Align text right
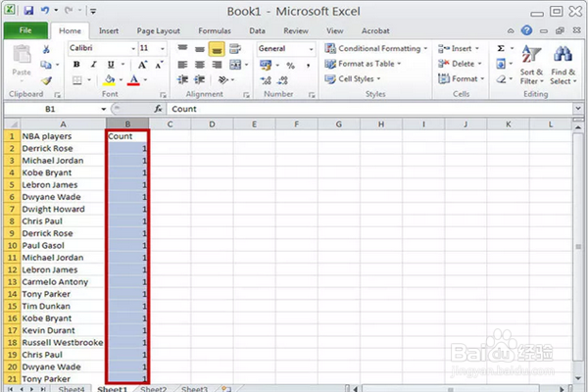Viewport: 588px width, 392px height. [217, 65]
